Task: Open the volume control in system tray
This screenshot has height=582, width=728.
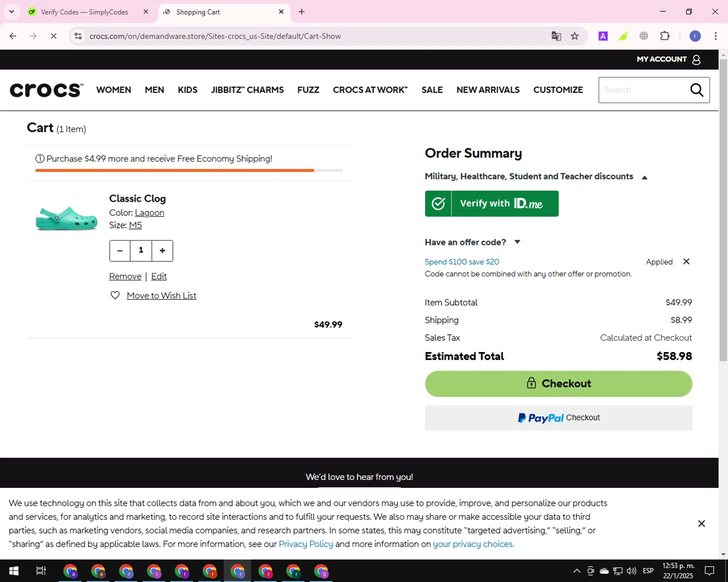Action: click(x=631, y=571)
